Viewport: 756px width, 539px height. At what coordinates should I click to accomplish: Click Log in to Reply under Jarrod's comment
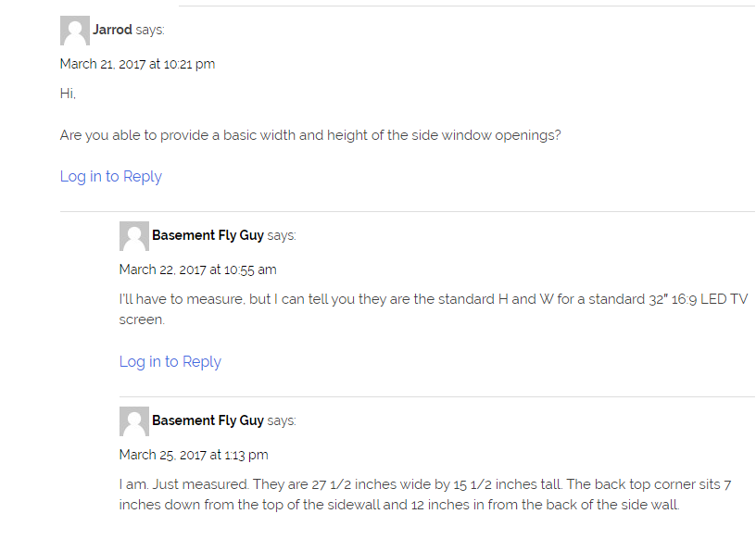pos(111,177)
